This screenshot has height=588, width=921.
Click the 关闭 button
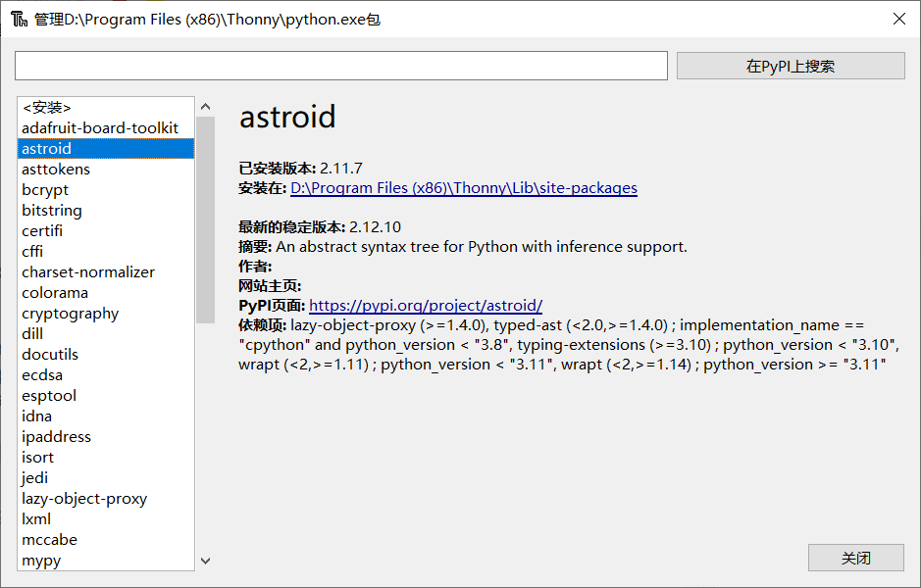pyautogui.click(x=856, y=557)
